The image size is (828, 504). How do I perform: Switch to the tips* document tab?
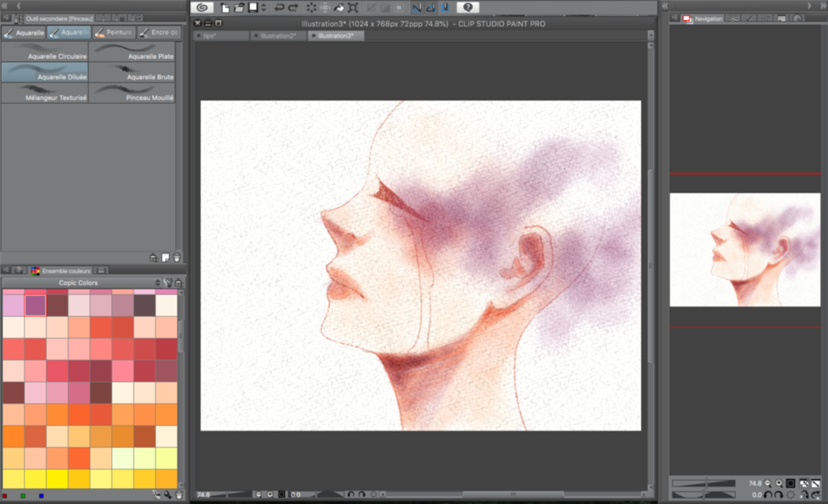[x=222, y=36]
